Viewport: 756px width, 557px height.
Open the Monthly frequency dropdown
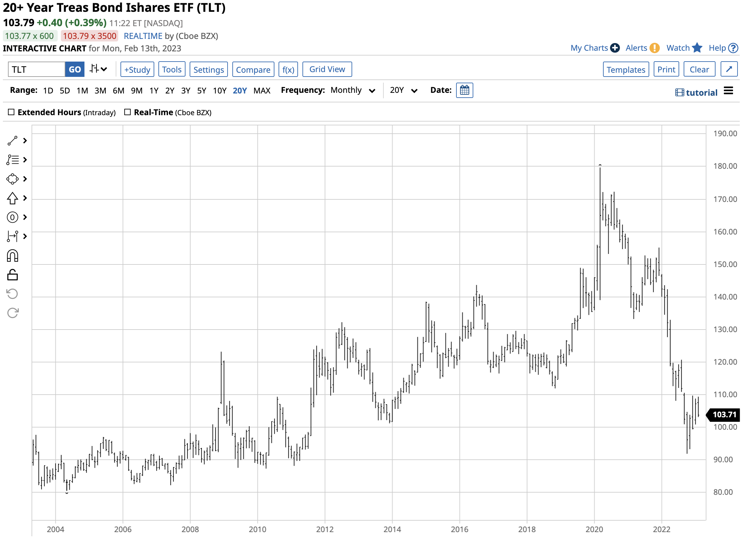[x=353, y=90]
